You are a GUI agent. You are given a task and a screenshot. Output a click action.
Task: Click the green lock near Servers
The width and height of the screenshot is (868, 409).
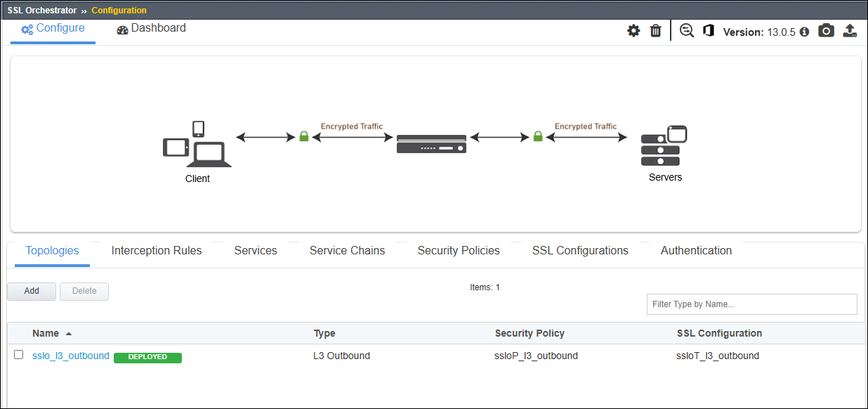tap(538, 136)
